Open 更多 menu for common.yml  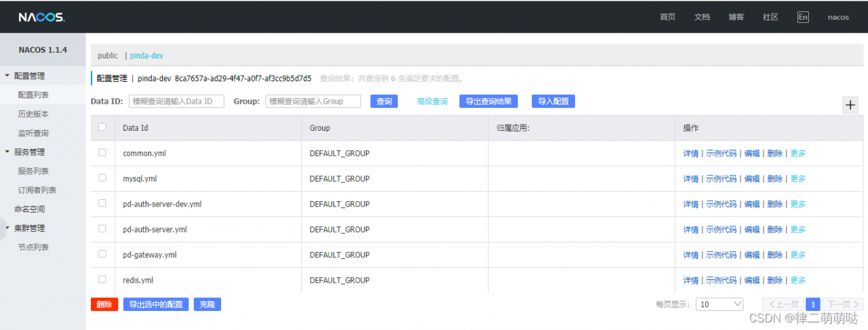[798, 153]
